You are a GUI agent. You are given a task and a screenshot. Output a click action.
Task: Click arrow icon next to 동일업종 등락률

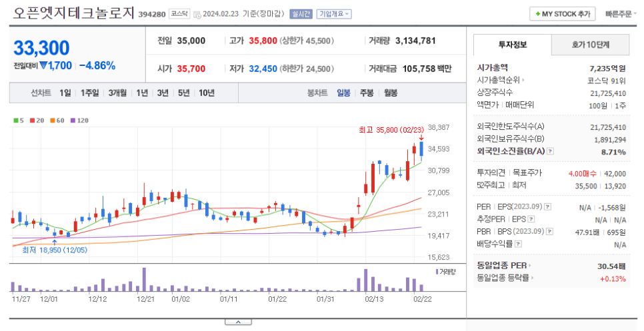(533, 278)
